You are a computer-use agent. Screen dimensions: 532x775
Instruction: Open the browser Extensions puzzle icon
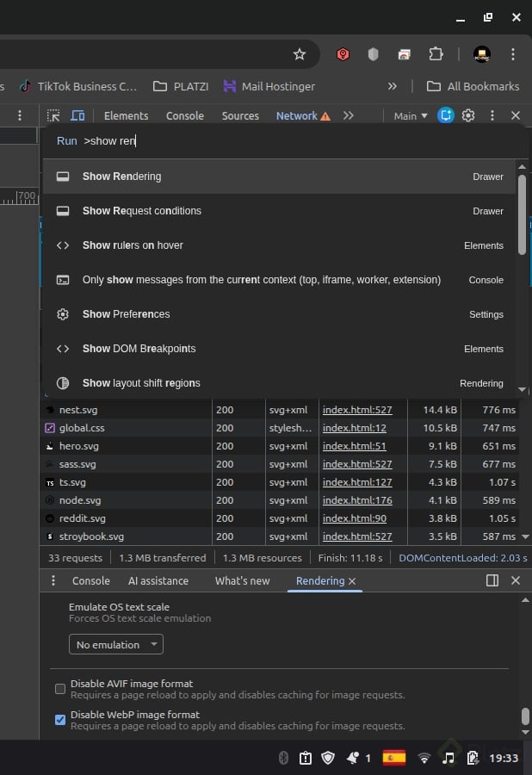436,54
